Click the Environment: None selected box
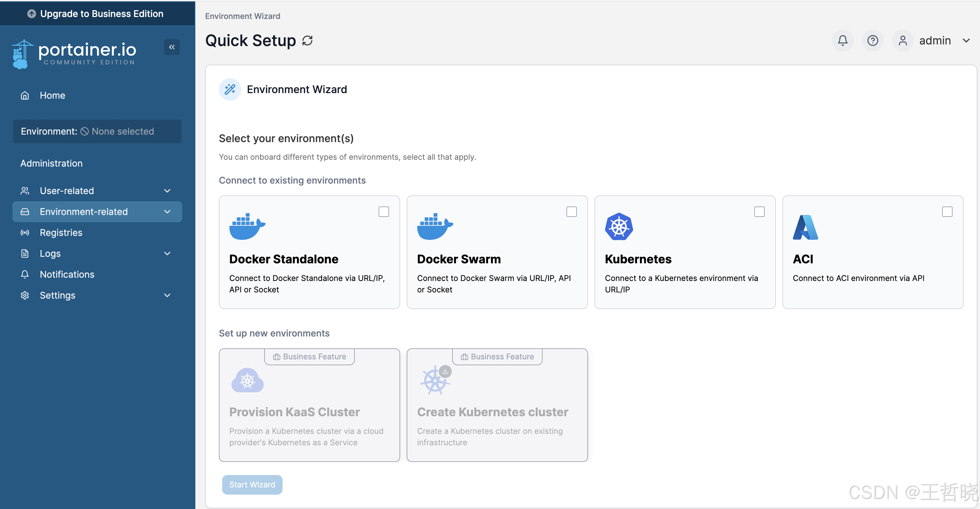 (x=97, y=131)
